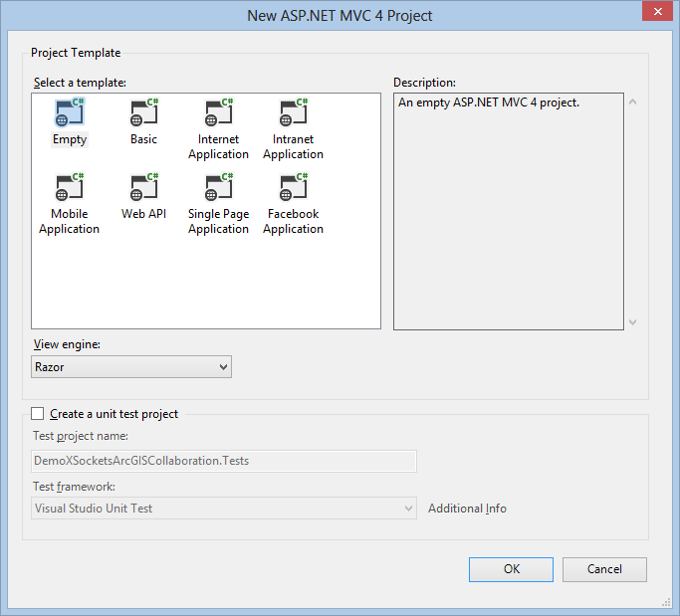The width and height of the screenshot is (680, 616).
Task: Expand the Test framework dropdown
Action: click(x=224, y=509)
